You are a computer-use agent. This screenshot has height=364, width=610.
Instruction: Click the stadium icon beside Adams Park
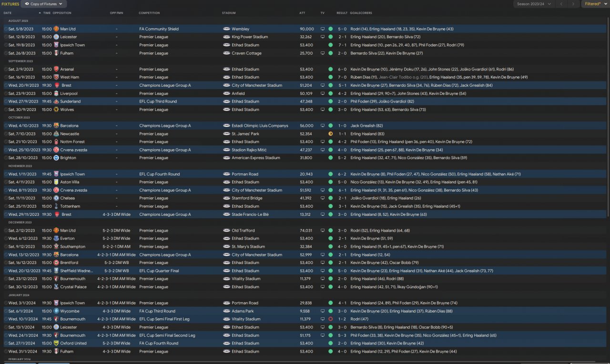(x=226, y=311)
